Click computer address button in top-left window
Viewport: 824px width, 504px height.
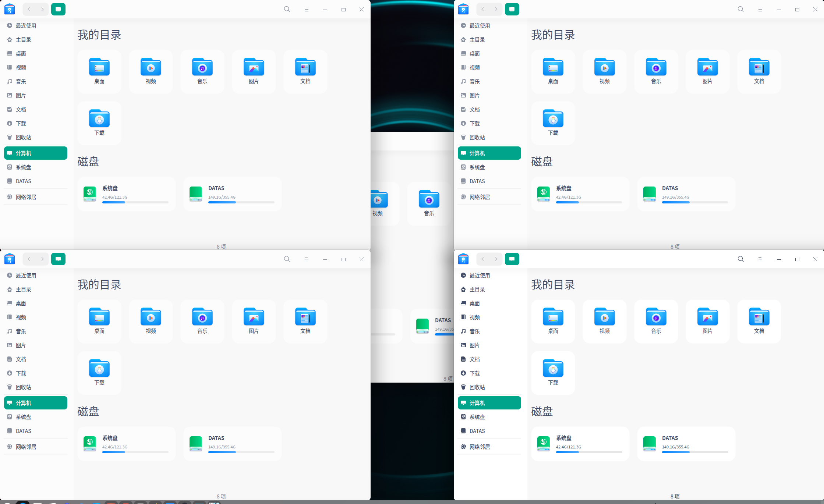[x=58, y=9]
